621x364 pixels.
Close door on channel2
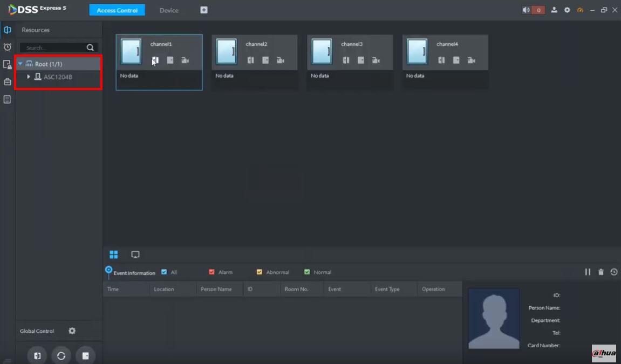[265, 60]
